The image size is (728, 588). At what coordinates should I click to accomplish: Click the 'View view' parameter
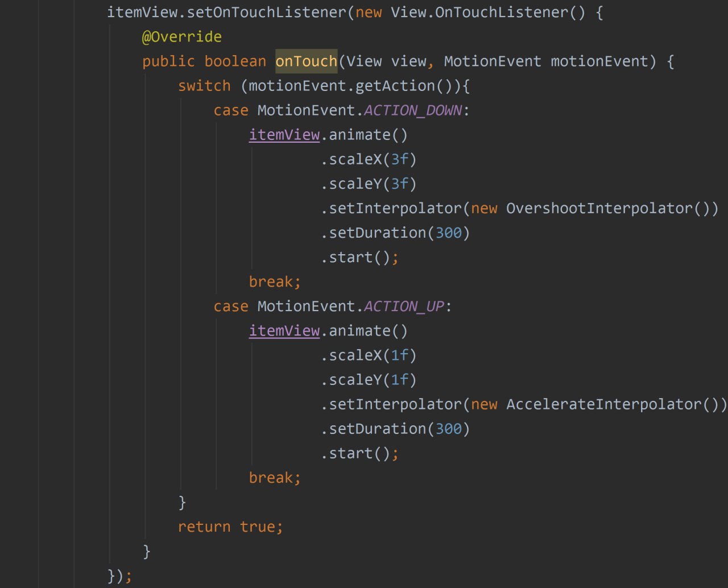click(x=386, y=61)
